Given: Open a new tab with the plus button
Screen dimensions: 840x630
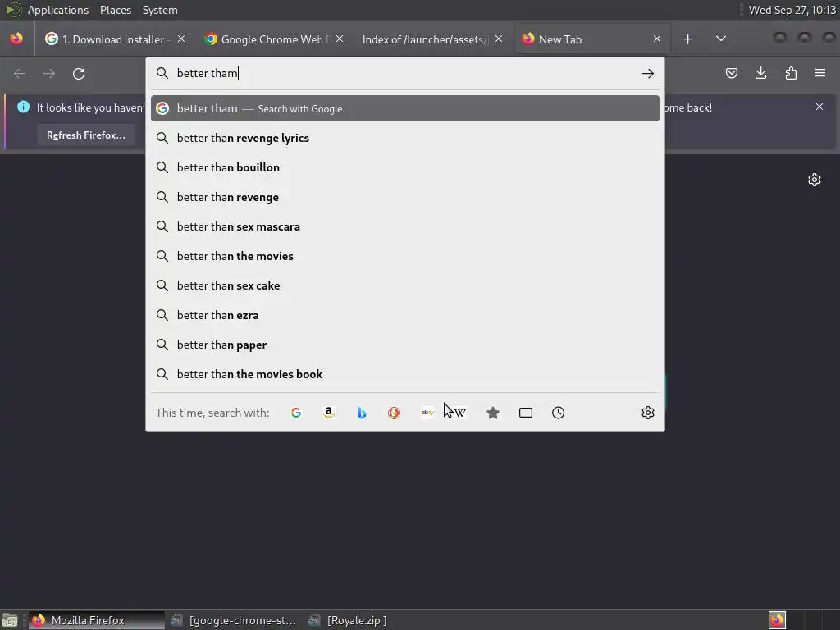Looking at the screenshot, I should coord(688,39).
